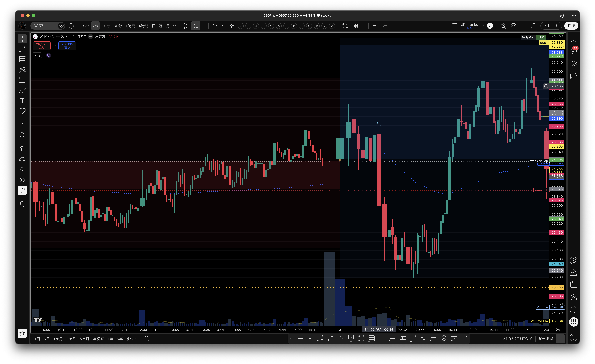Open bar replay mode
Screen dimensions: 595x364
pos(356,26)
